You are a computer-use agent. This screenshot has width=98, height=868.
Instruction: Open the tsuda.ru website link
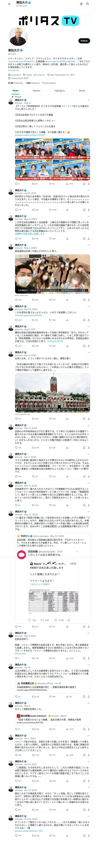click(x=41, y=75)
